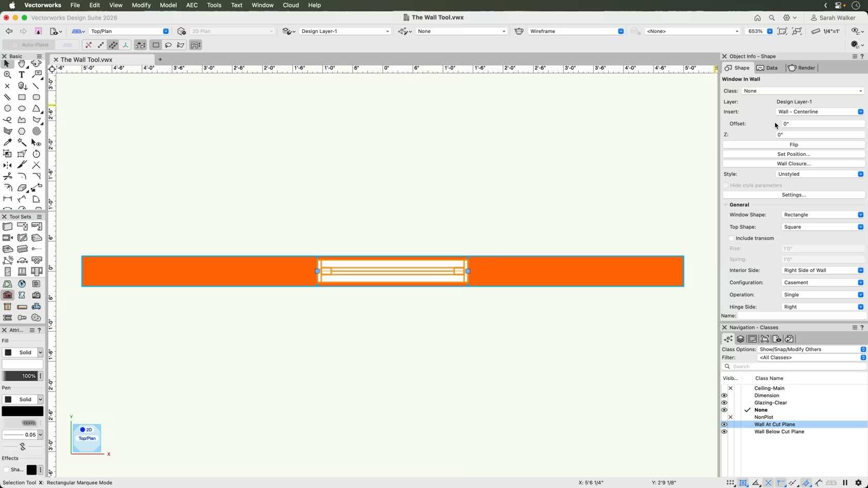Pick the Pan hand tool

(x=22, y=64)
